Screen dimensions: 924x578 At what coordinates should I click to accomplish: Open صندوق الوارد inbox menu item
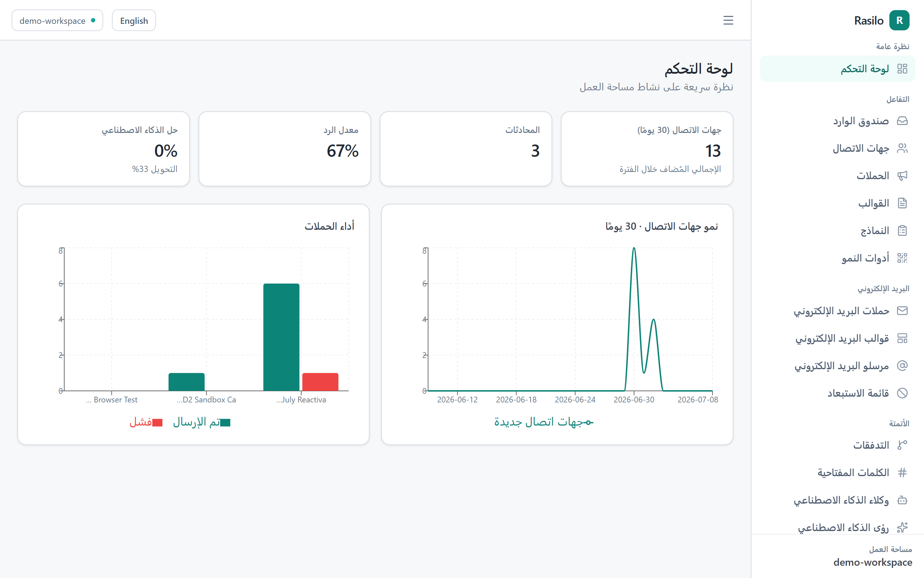838,121
